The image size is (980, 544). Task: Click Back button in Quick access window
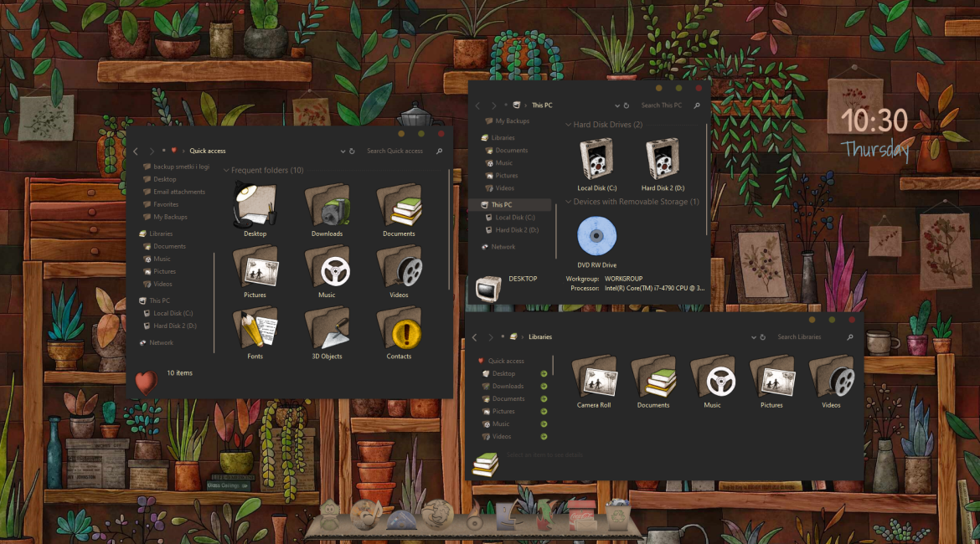click(136, 151)
